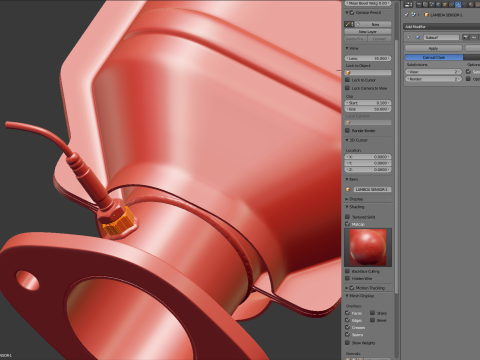Viewport: 480px width, 360px height.
Task: Uncheck the Creases overlay checkbox
Action: 347,327
